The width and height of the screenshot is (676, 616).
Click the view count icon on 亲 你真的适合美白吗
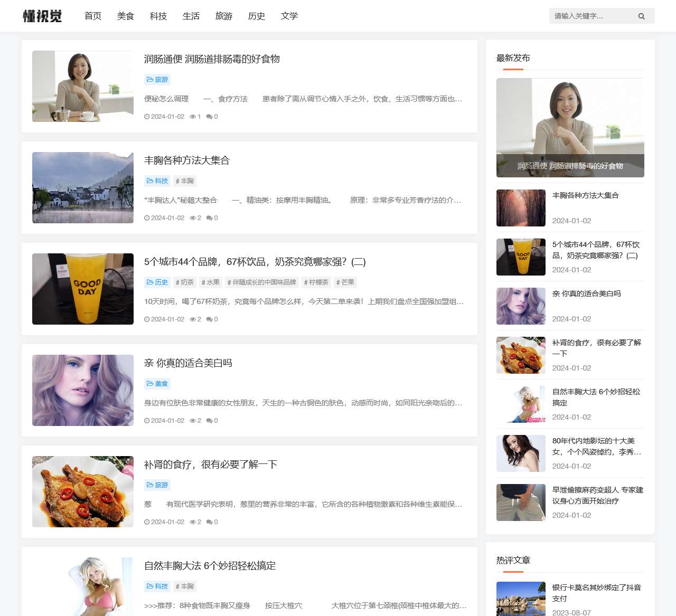pyautogui.click(x=193, y=420)
